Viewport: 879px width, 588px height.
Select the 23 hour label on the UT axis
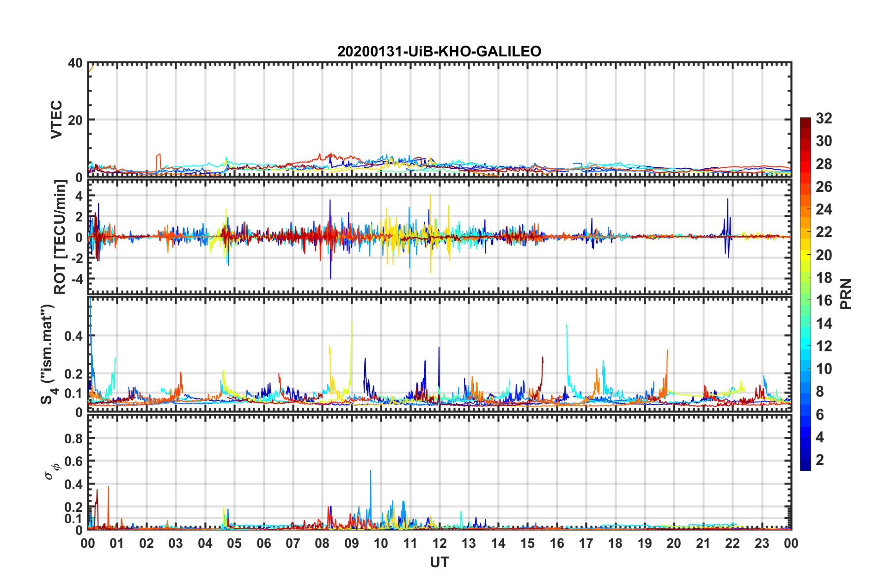tap(762, 543)
